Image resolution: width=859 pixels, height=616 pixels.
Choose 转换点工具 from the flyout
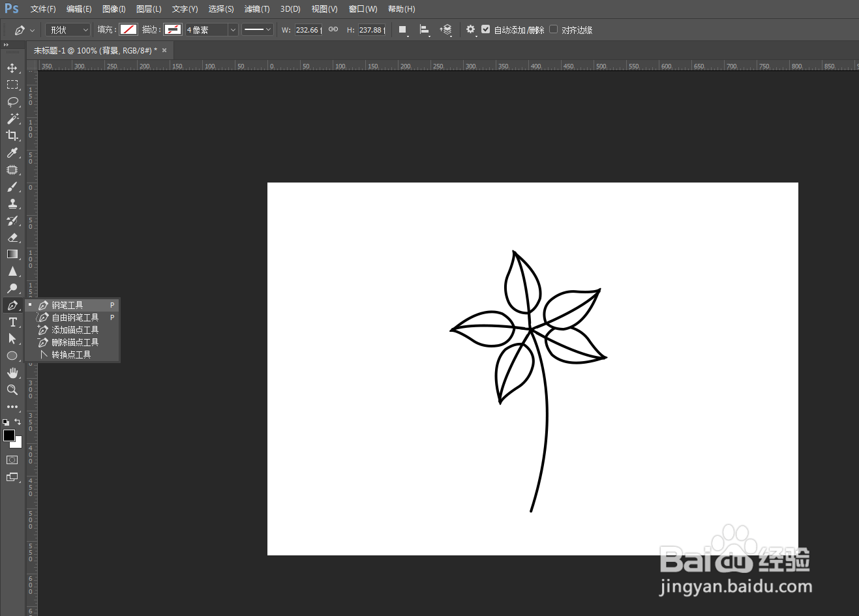pyautogui.click(x=72, y=355)
